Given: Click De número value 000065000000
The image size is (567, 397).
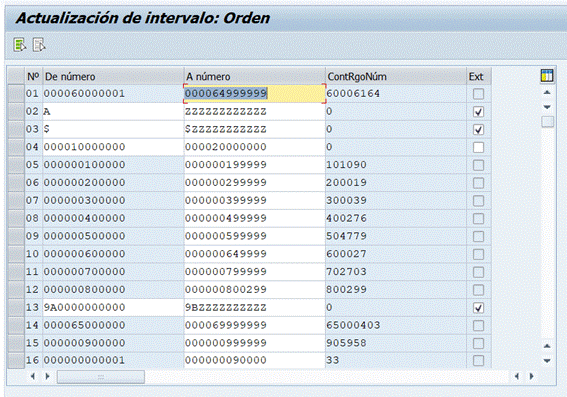Looking at the screenshot, I should (x=84, y=325).
